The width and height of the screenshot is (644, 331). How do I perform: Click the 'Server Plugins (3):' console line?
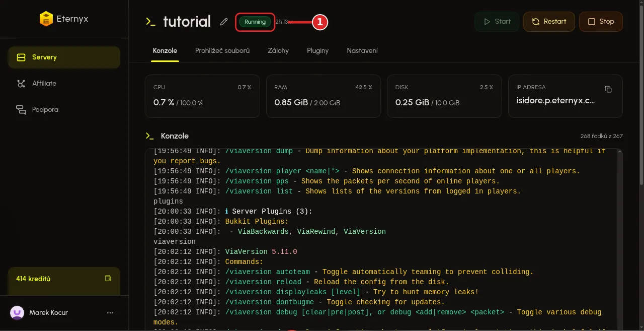point(233,212)
